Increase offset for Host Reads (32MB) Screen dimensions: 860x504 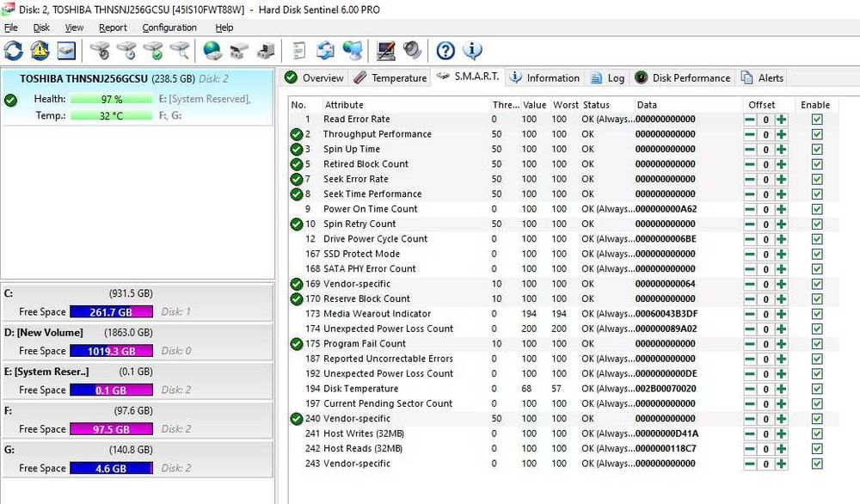781,449
